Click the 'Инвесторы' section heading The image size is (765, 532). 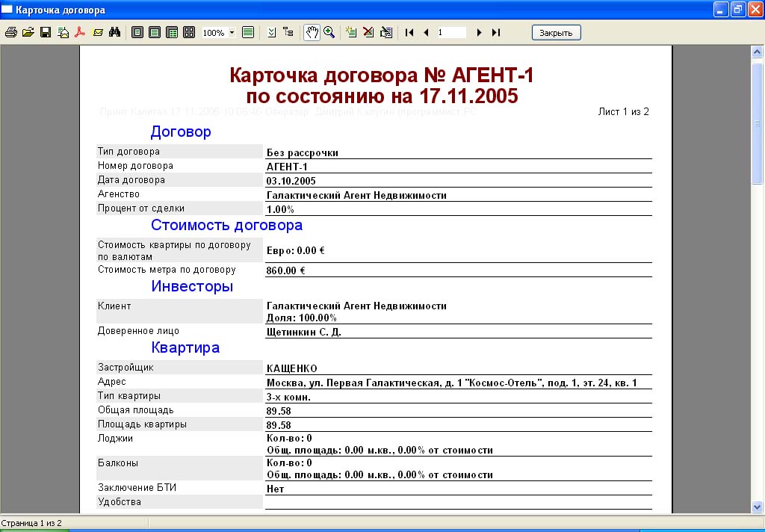click(192, 286)
